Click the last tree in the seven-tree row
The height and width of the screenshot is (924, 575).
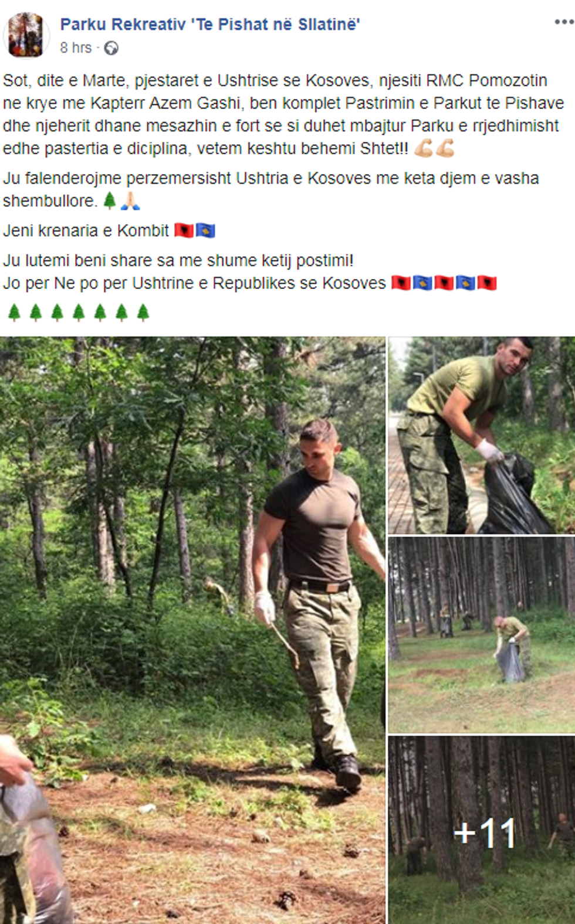point(143,312)
